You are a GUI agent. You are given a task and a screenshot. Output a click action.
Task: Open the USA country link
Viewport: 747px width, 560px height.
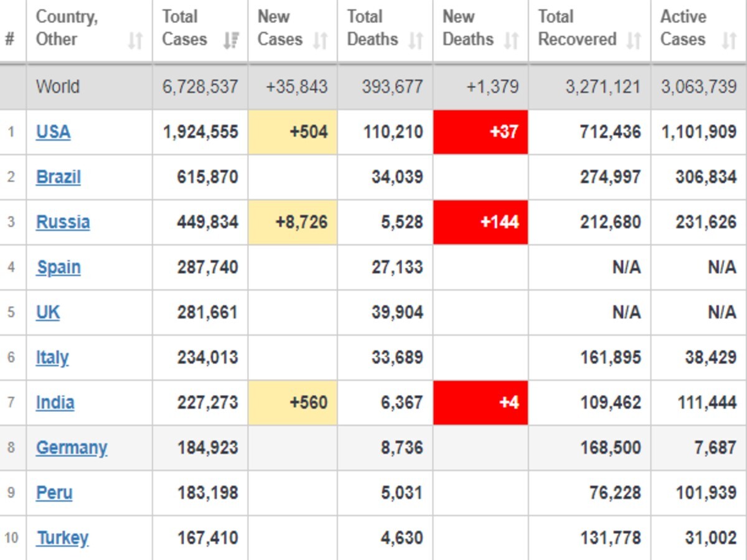pyautogui.click(x=53, y=132)
